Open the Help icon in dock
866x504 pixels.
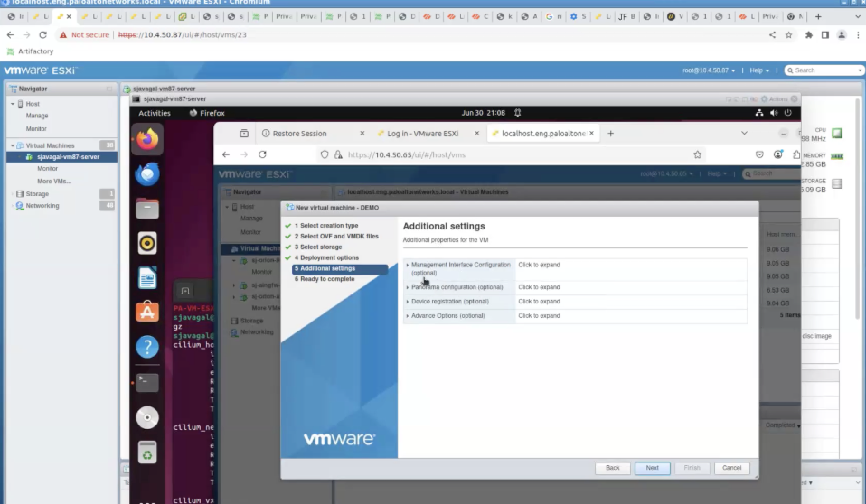147,347
